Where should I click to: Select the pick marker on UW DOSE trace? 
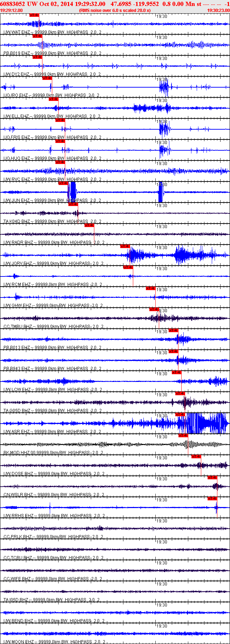click(x=196, y=457)
